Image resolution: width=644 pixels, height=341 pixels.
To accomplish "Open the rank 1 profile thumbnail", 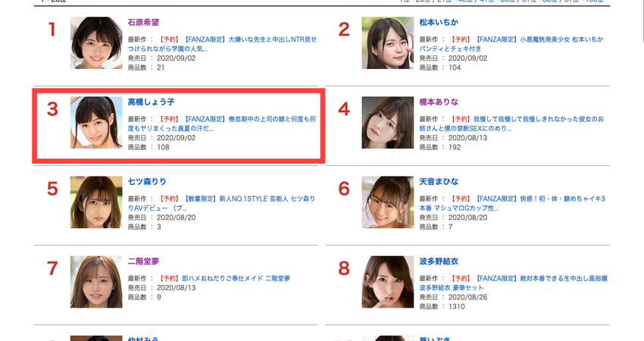I will point(96,42).
